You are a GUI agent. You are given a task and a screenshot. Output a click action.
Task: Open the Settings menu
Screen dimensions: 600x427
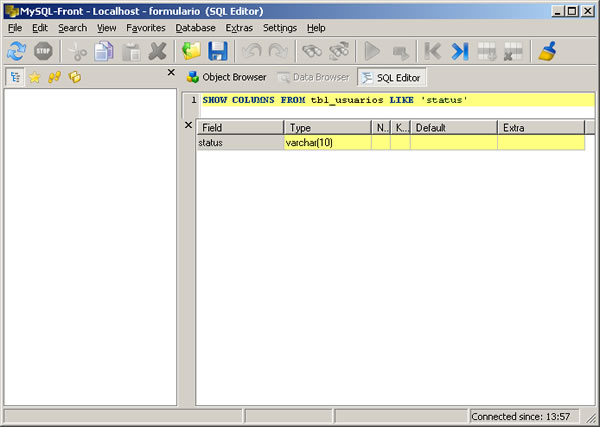tap(280, 28)
